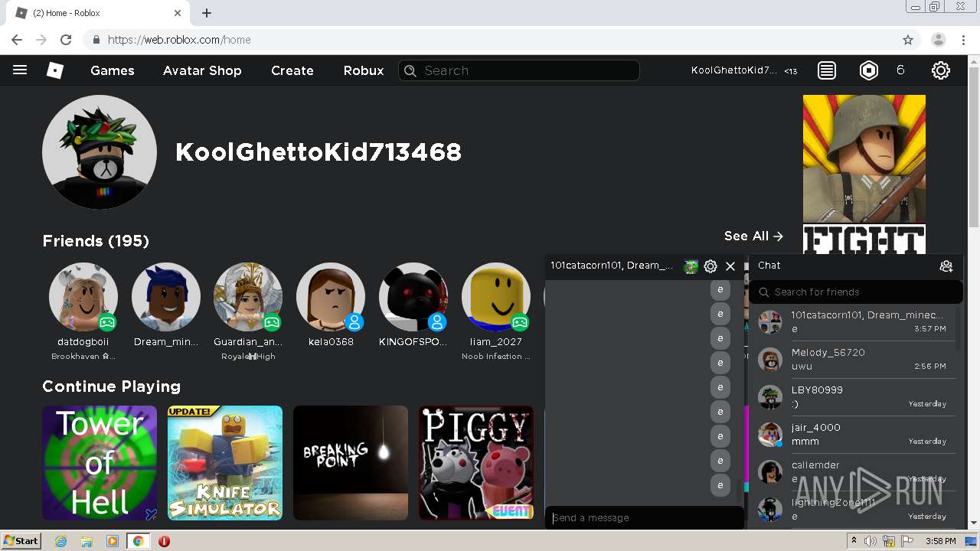The height and width of the screenshot is (551, 980).
Task: Show hidden system tray icons
Action: point(854,541)
